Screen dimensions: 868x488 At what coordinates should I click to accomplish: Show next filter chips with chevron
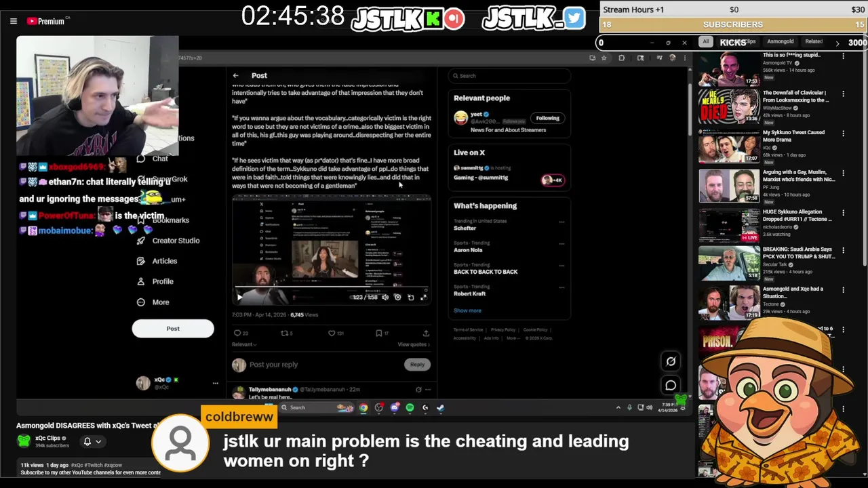(837, 43)
